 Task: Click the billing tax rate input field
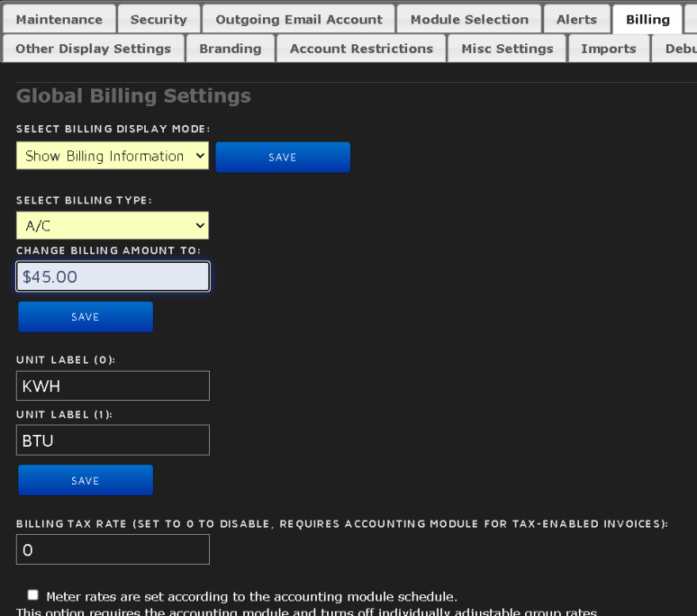(113, 549)
